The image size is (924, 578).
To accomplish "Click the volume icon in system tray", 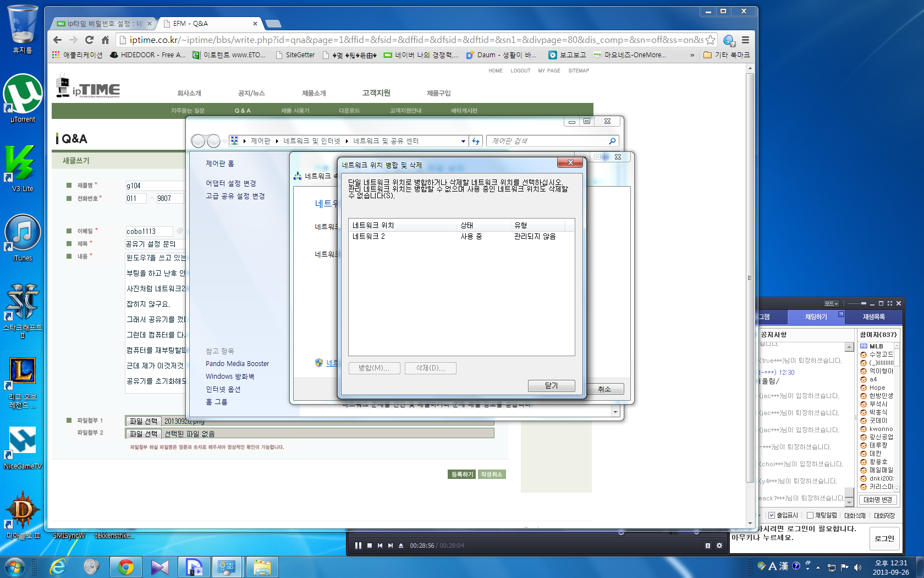I will click(x=857, y=567).
